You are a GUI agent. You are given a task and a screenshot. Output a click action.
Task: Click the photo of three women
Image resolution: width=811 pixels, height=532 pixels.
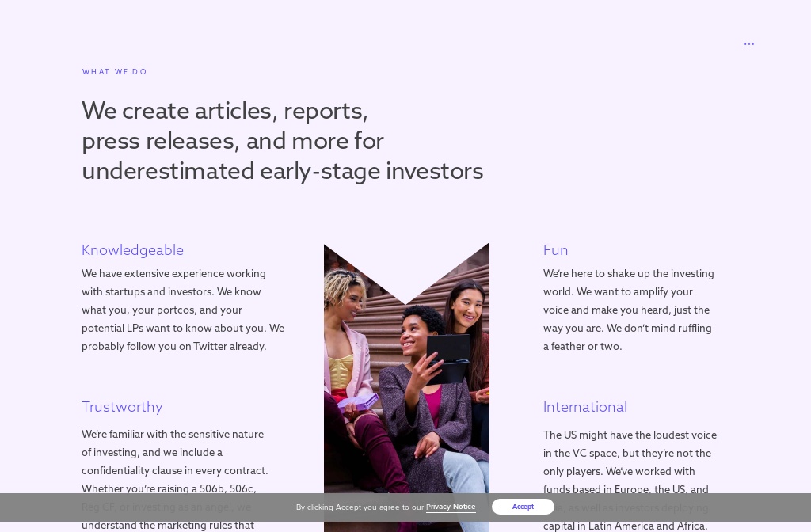(406, 387)
